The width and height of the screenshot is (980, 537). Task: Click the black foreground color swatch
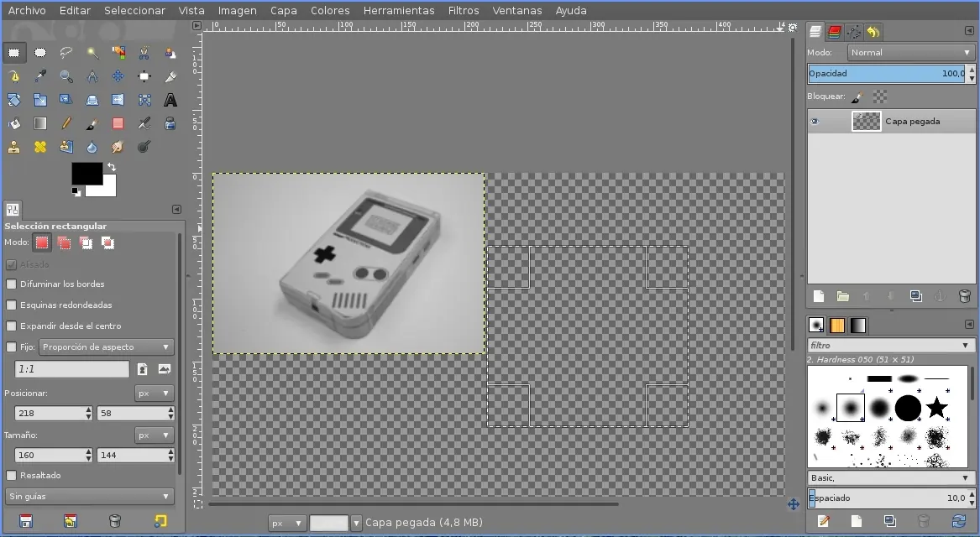86,174
